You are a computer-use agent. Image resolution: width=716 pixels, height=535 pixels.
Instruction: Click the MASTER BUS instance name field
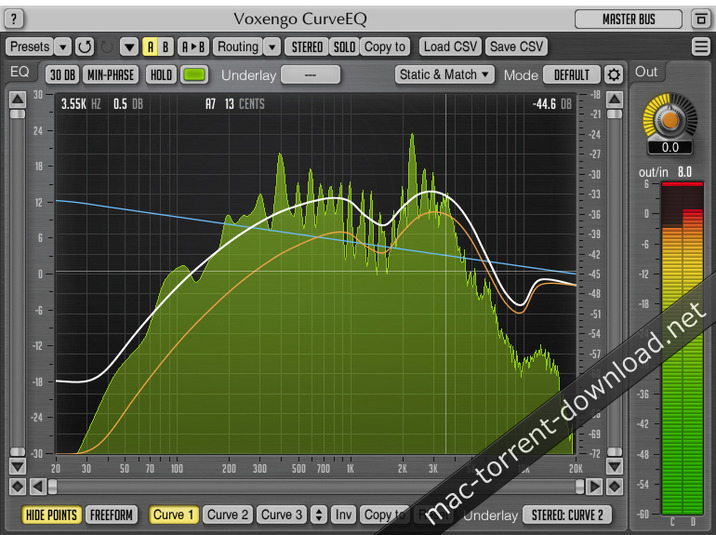pyautogui.click(x=628, y=19)
